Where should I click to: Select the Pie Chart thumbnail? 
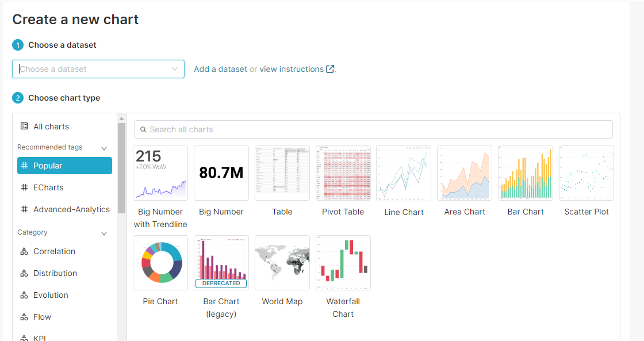[x=160, y=263]
